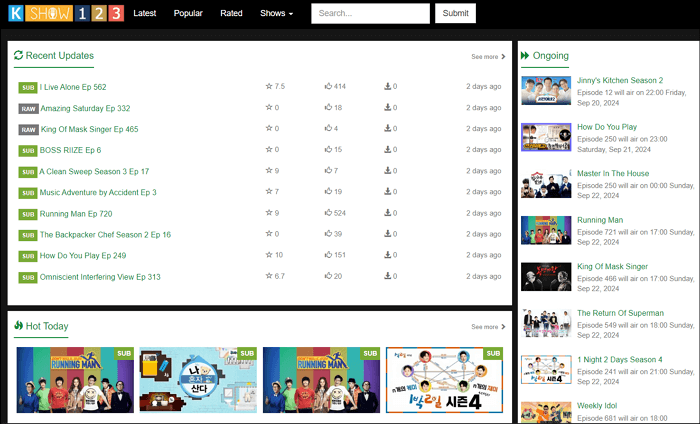The height and width of the screenshot is (424, 700).
Task: Open the Shows dropdown menu
Action: [x=276, y=13]
